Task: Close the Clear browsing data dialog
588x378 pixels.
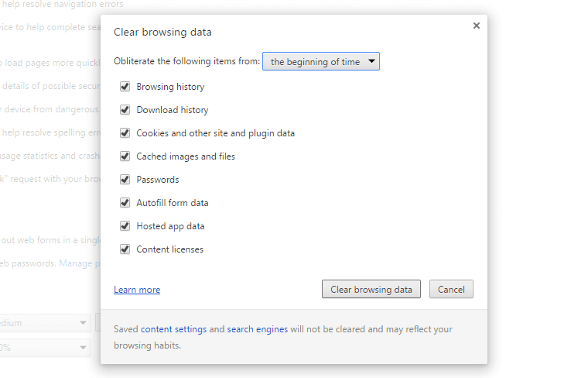Action: point(477,26)
